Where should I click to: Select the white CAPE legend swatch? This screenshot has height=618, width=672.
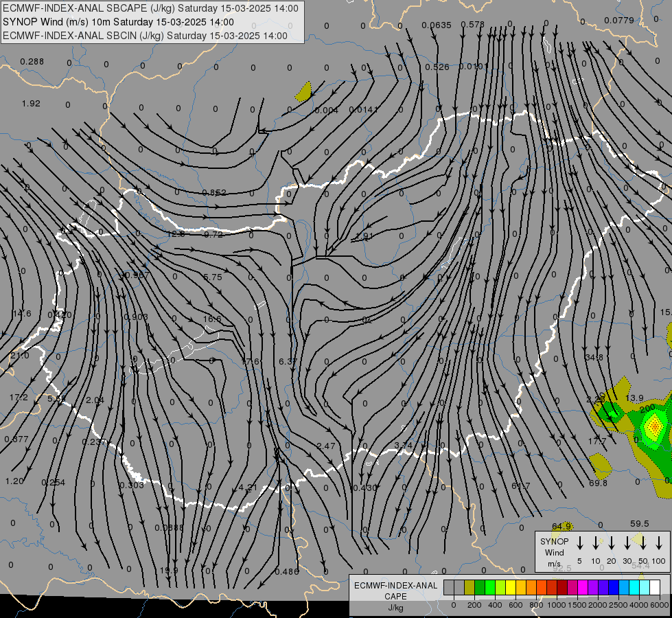(655, 588)
